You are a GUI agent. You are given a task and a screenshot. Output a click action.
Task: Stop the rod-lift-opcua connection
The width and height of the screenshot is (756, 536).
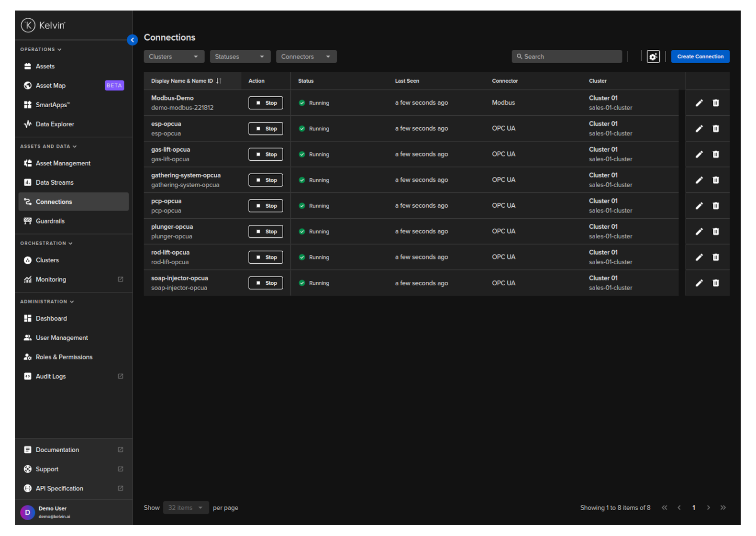(x=266, y=257)
